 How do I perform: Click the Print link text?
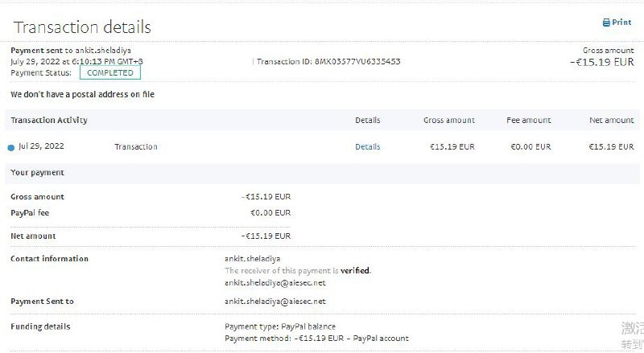621,23
